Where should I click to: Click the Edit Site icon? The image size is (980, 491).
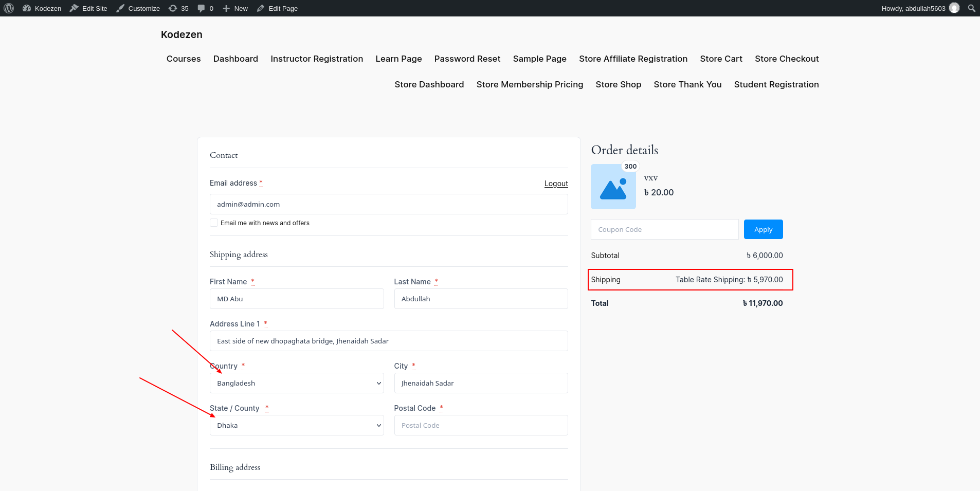coord(74,8)
